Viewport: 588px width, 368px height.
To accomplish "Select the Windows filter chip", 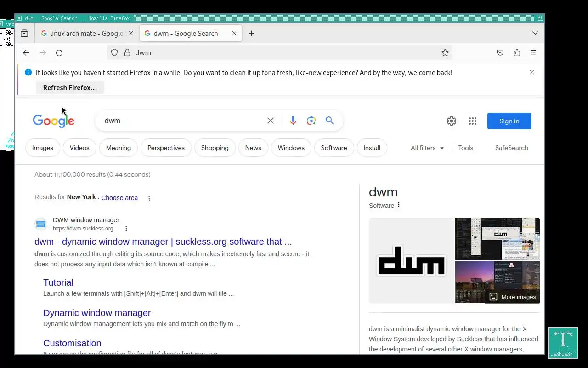I will (x=291, y=148).
